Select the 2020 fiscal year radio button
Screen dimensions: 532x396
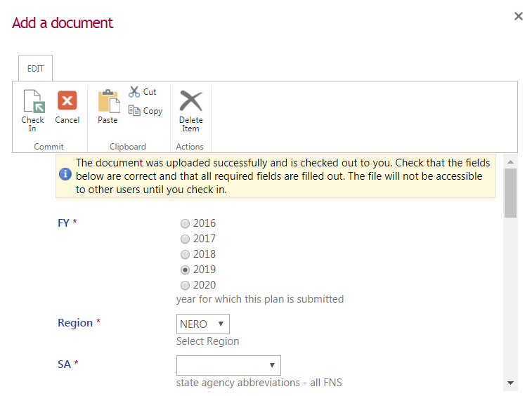186,286
